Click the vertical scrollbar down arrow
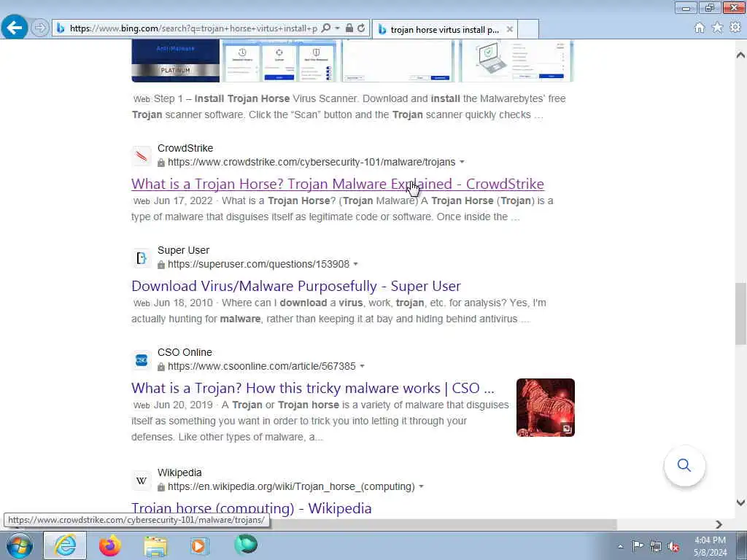The height and width of the screenshot is (560, 747). (x=740, y=502)
